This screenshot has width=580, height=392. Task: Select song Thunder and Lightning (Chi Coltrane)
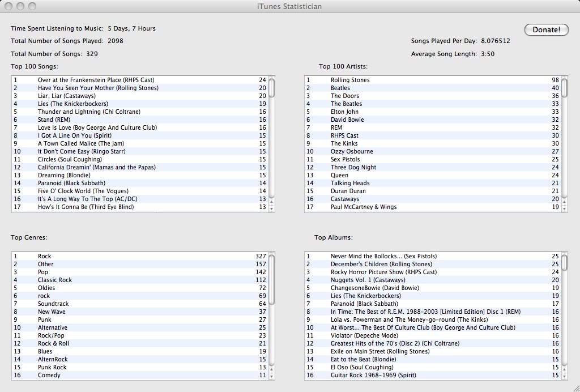click(x=140, y=112)
